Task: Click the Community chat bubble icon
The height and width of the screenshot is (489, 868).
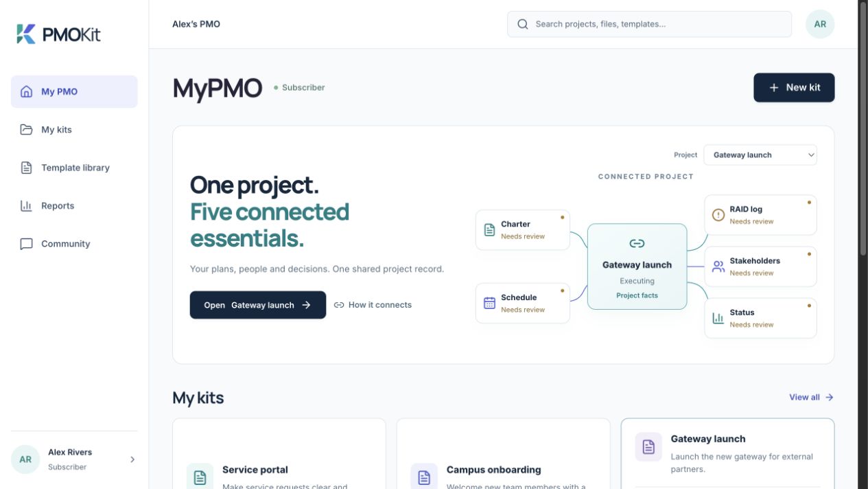Action: (x=26, y=244)
